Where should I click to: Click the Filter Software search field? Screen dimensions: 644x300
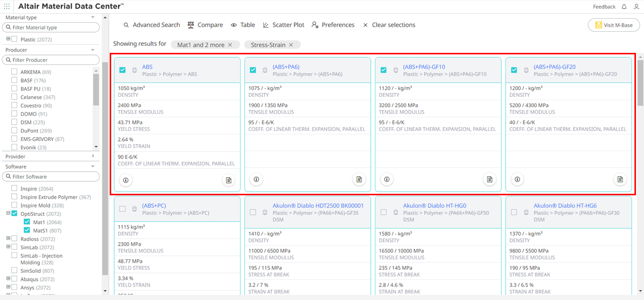tap(51, 177)
